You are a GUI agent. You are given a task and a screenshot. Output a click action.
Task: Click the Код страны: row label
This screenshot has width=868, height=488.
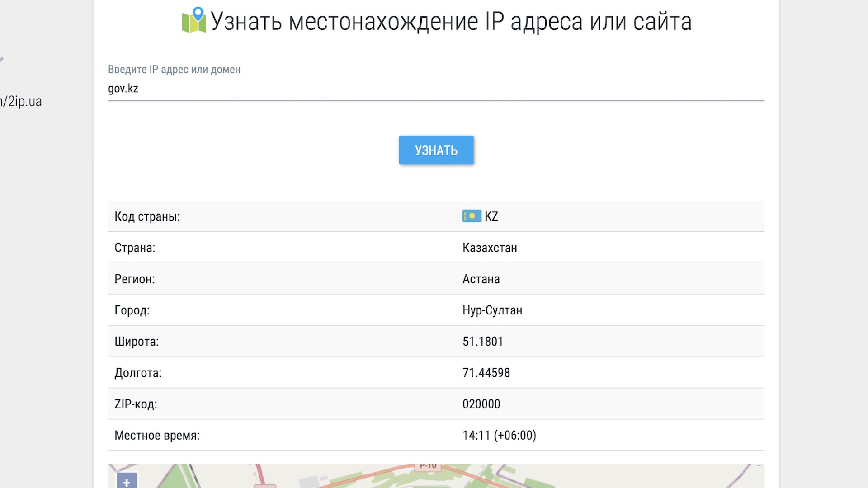(147, 216)
